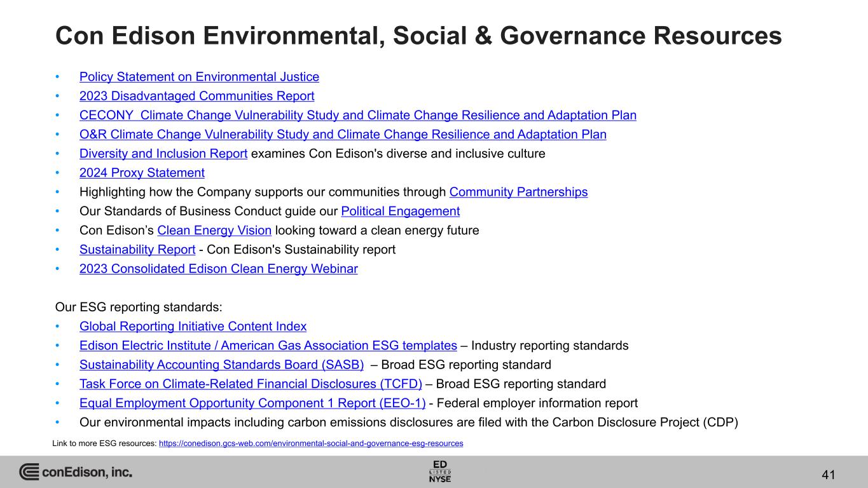The width and height of the screenshot is (868, 488).
Task: Open CECONY Climate Change Vulnerability Study link
Action: 357,115
